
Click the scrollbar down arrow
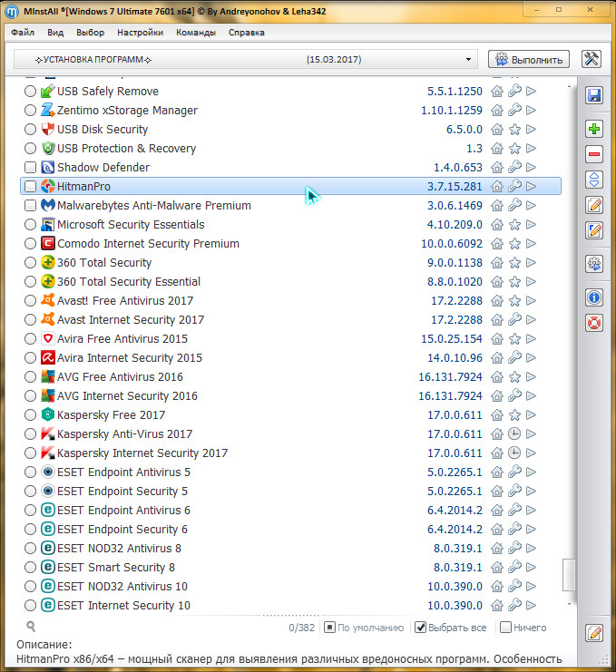coord(569,604)
